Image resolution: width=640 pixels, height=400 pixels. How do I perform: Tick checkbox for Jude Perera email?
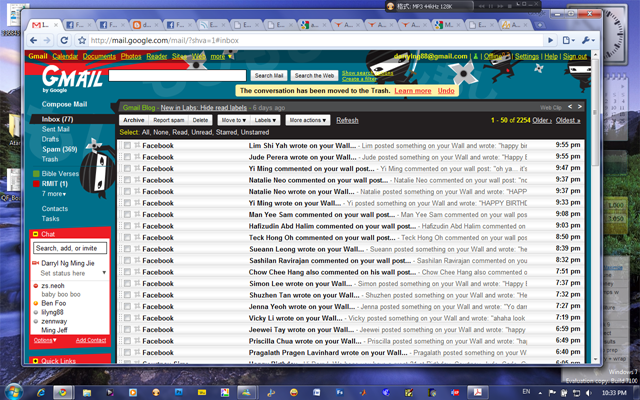[127, 157]
